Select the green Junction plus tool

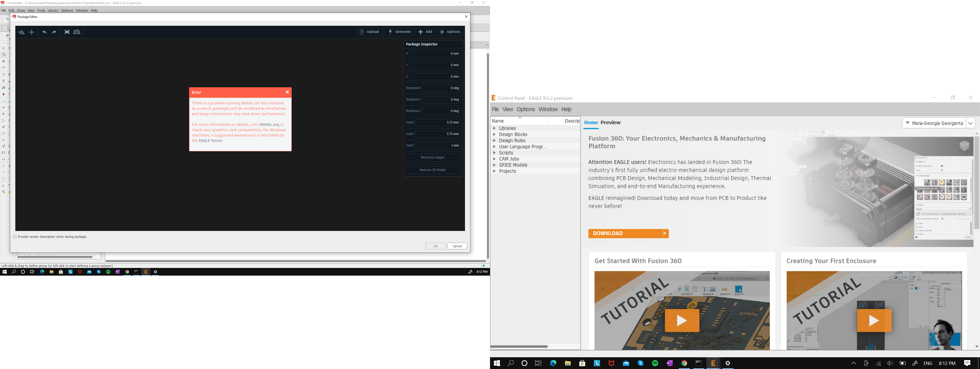coord(3,108)
